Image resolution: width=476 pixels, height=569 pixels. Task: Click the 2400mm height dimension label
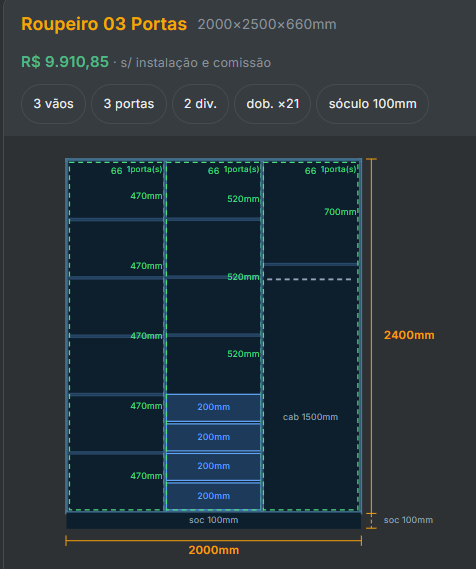click(x=409, y=335)
